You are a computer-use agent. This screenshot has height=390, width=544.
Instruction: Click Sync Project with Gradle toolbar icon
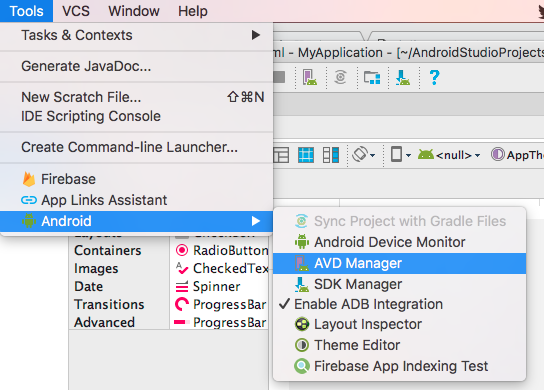tap(340, 77)
